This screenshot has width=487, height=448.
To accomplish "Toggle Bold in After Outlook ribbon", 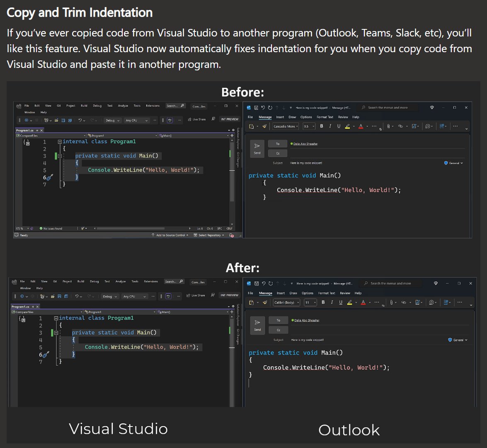I will pos(323,303).
